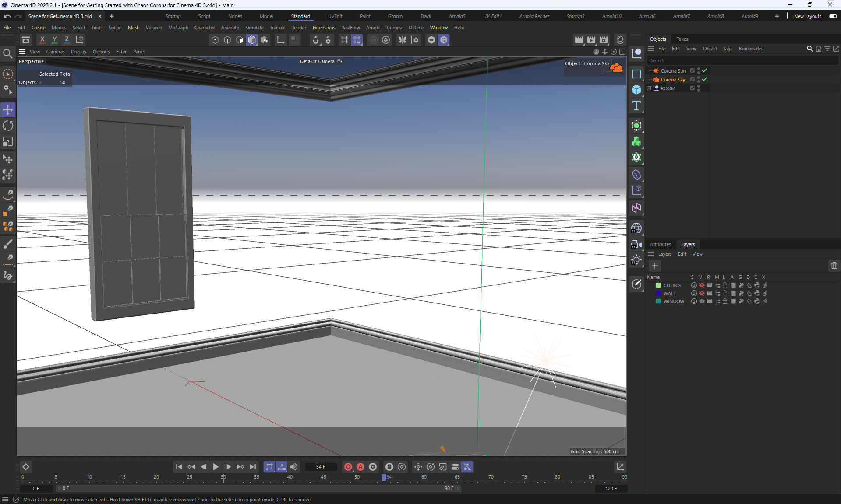This screenshot has width=841, height=504.
Task: Switch to the Takes tab
Action: pos(682,39)
